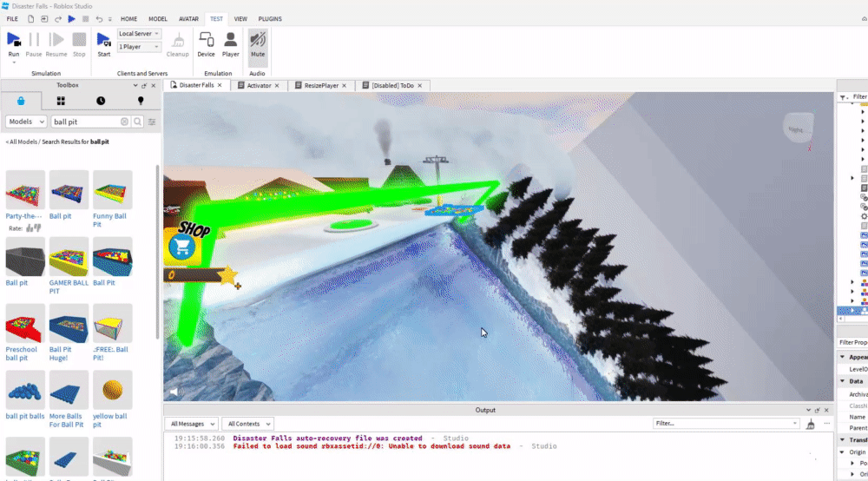Click the Toolbox search magnifier button
The image size is (868, 481).
pos(137,122)
